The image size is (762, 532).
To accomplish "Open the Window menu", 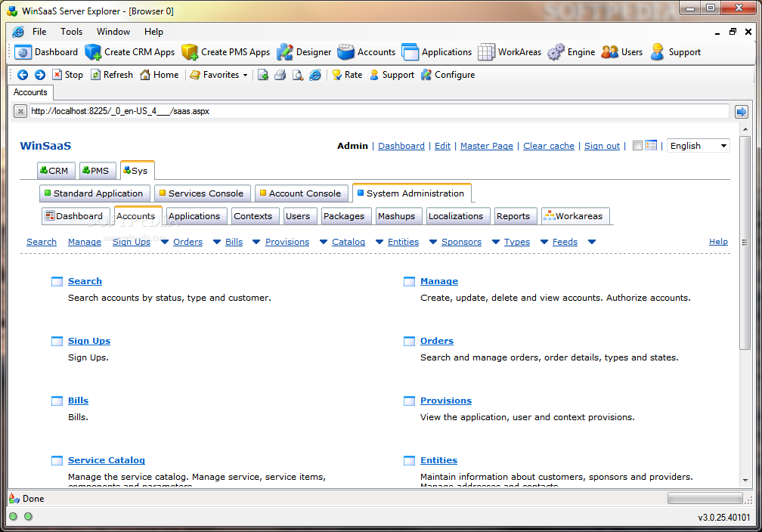I will tap(113, 32).
